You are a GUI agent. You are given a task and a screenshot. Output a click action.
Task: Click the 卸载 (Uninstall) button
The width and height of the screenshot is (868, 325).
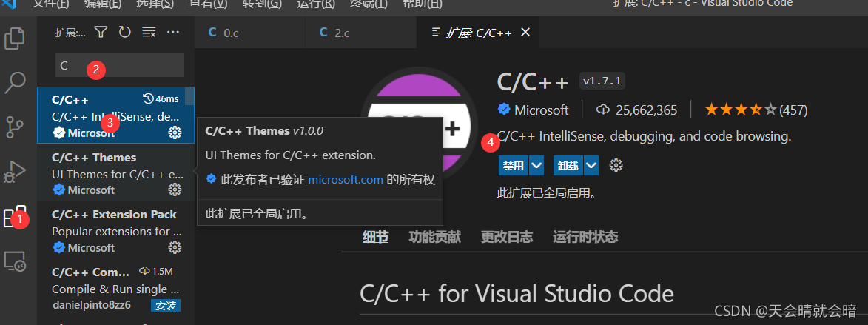point(568,165)
